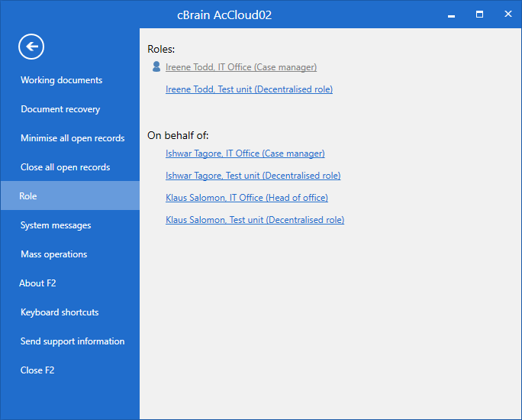This screenshot has height=420, width=522.
Task: Show Keyboard shortcuts
Action: (x=60, y=312)
